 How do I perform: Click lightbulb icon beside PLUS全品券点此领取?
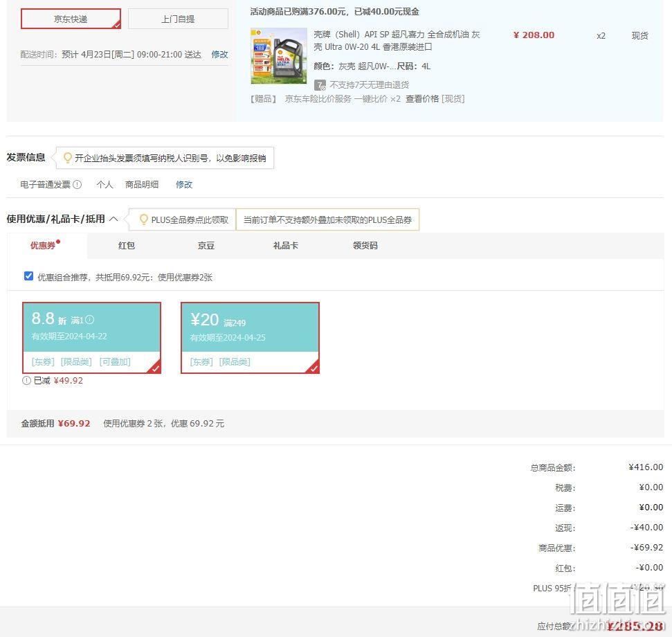[144, 219]
